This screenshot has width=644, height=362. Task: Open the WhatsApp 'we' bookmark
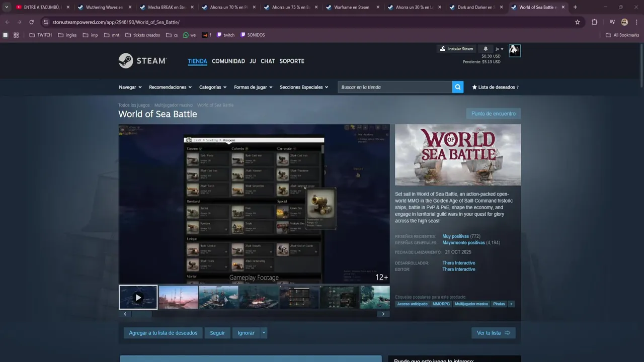point(190,35)
